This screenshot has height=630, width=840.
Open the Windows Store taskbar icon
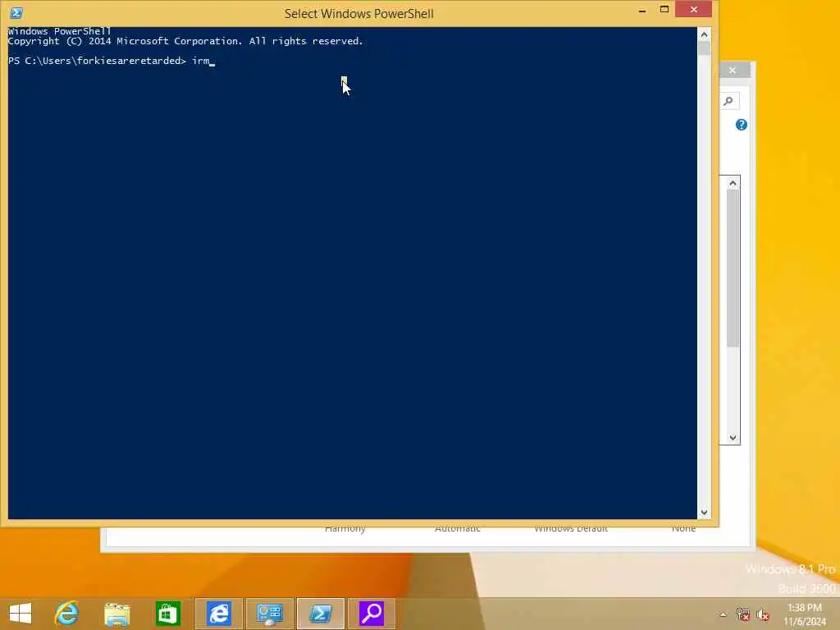167,614
